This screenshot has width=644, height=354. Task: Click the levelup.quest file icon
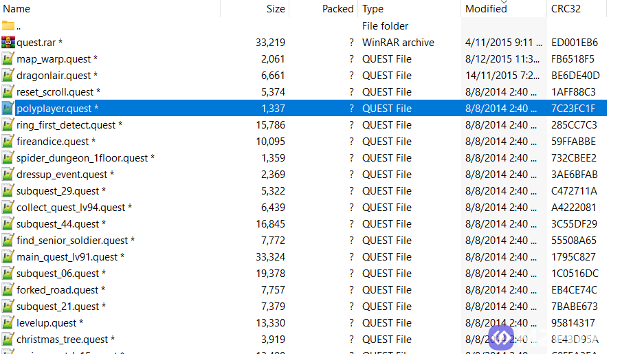[8, 323]
